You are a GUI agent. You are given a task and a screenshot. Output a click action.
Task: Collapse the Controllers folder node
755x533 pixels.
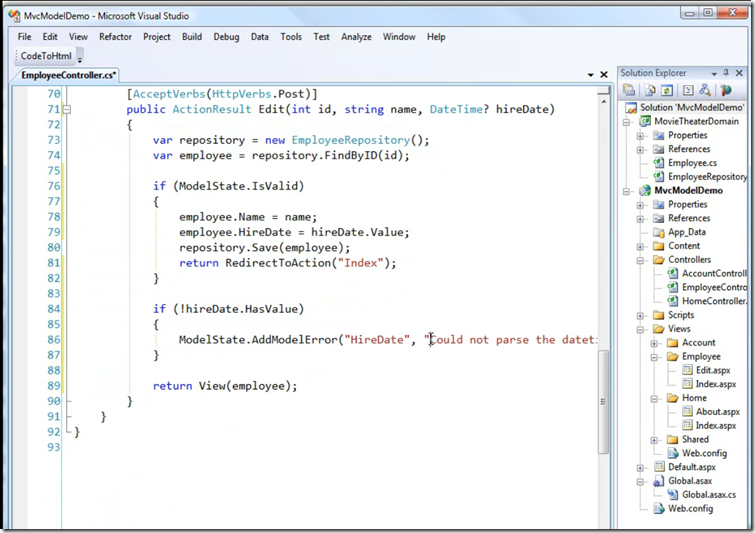pyautogui.click(x=640, y=260)
